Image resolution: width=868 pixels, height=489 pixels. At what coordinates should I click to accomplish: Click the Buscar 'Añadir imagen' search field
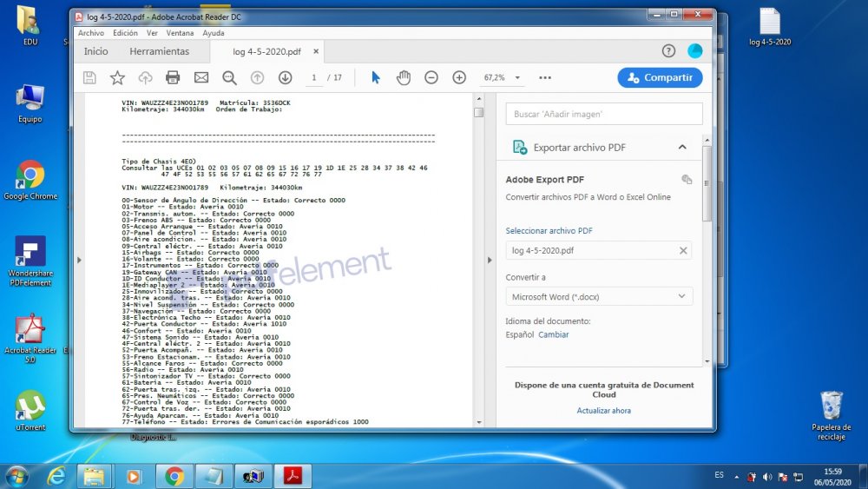pos(603,114)
